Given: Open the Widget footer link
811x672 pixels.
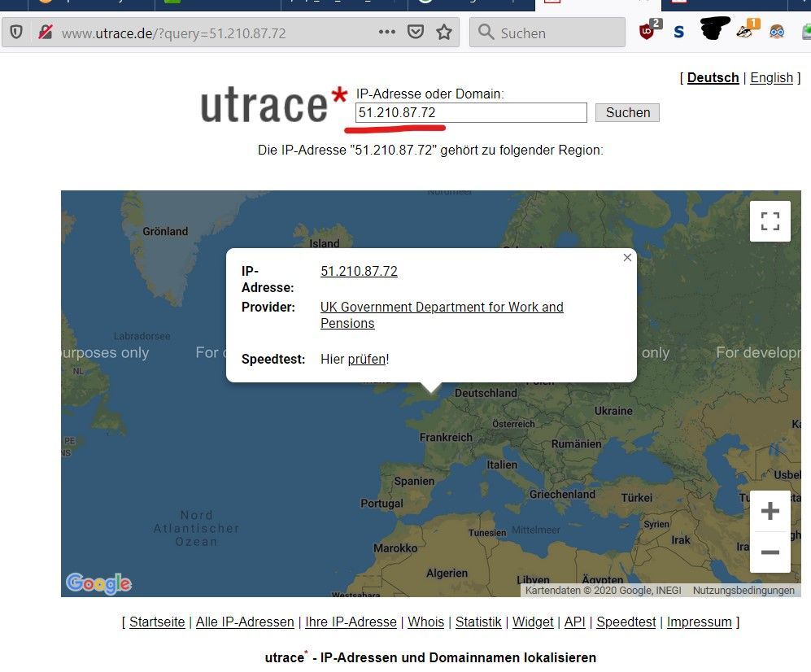Looking at the screenshot, I should point(533,622).
